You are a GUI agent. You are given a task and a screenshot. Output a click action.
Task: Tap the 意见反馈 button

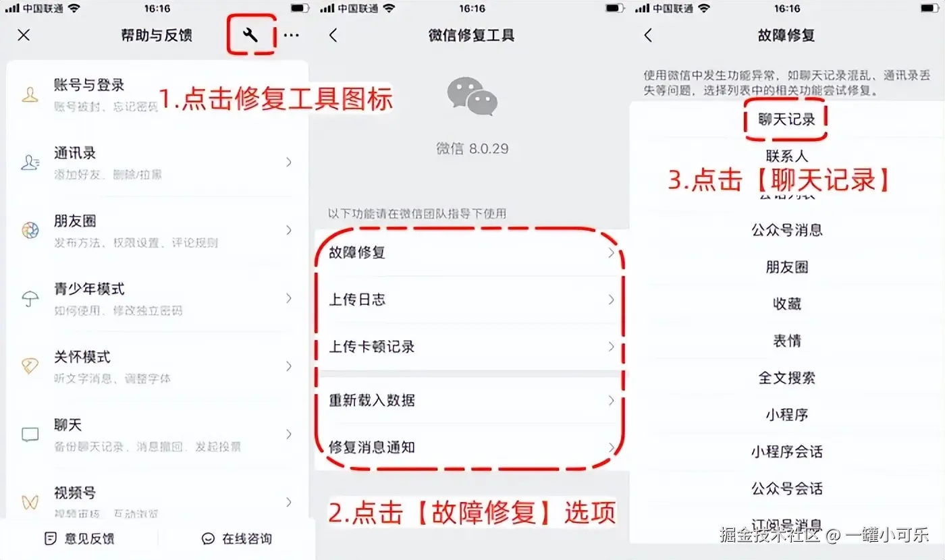coord(79,538)
